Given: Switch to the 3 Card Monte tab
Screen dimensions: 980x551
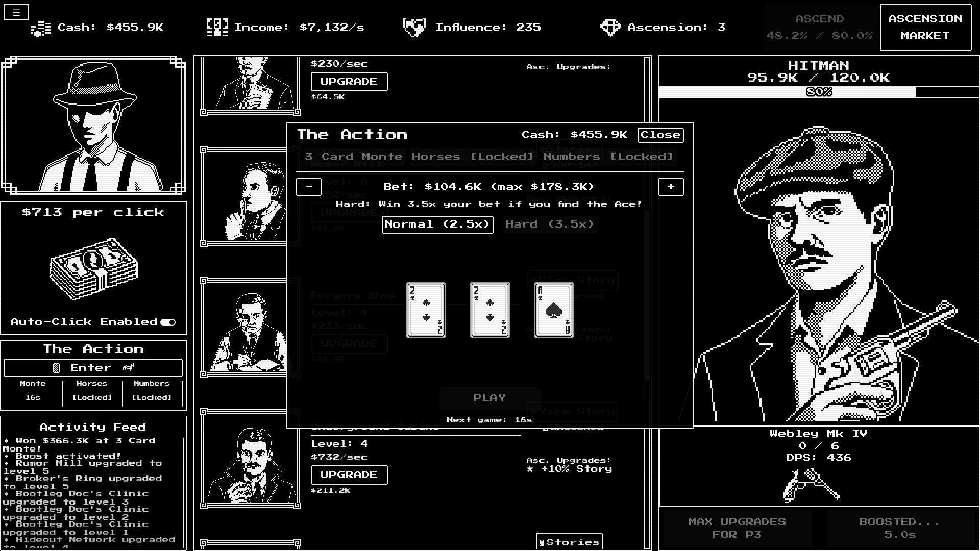Looking at the screenshot, I should click(354, 157).
